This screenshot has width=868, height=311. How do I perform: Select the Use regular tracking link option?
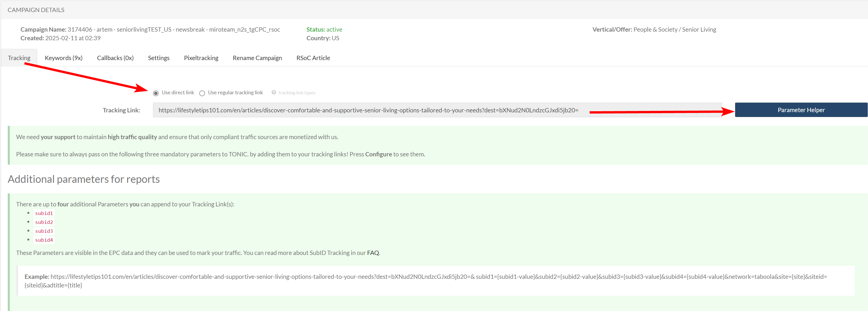coord(202,93)
